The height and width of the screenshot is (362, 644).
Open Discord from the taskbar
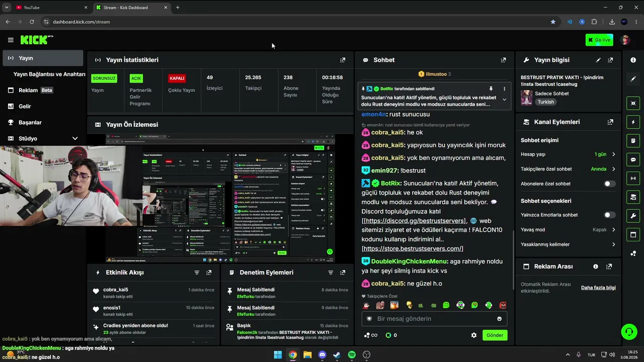322,355
